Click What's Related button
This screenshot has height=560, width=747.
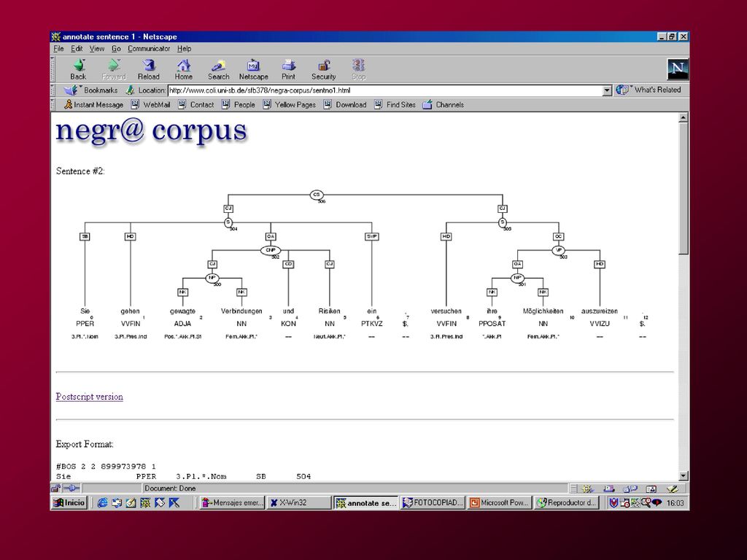pos(649,90)
